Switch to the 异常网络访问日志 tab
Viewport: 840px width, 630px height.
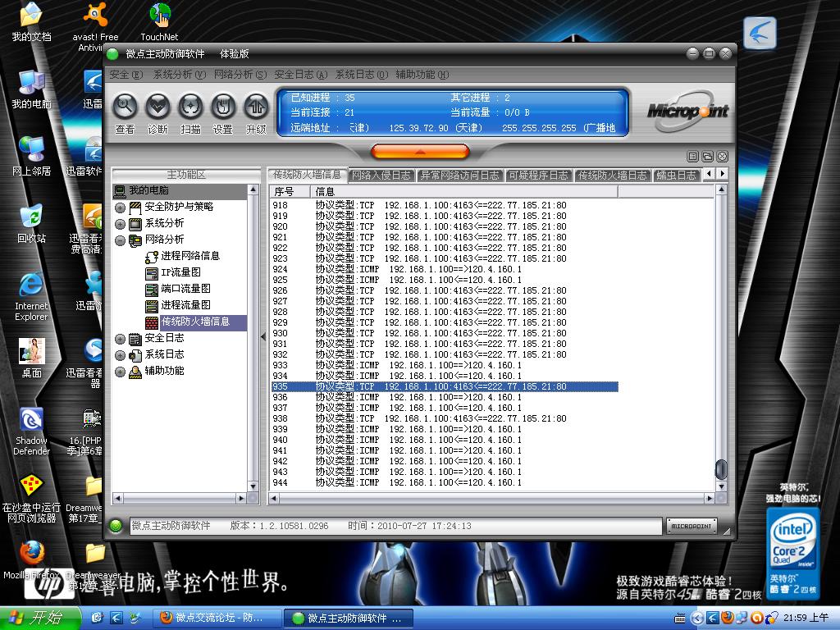pos(459,176)
